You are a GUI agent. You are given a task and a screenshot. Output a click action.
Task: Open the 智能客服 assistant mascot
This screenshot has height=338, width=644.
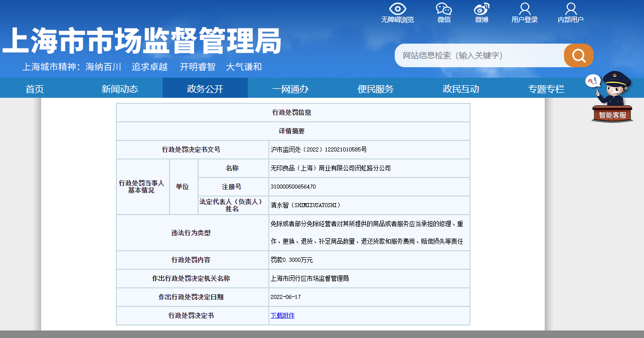[x=612, y=96]
